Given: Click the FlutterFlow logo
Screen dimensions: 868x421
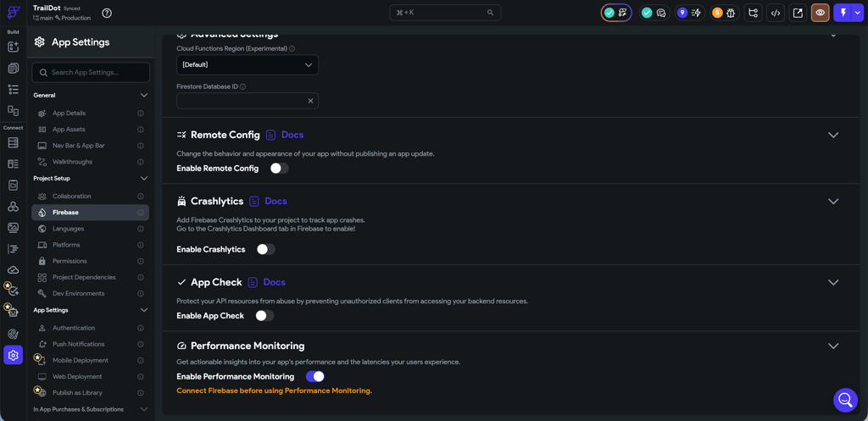Looking at the screenshot, I should [14, 13].
